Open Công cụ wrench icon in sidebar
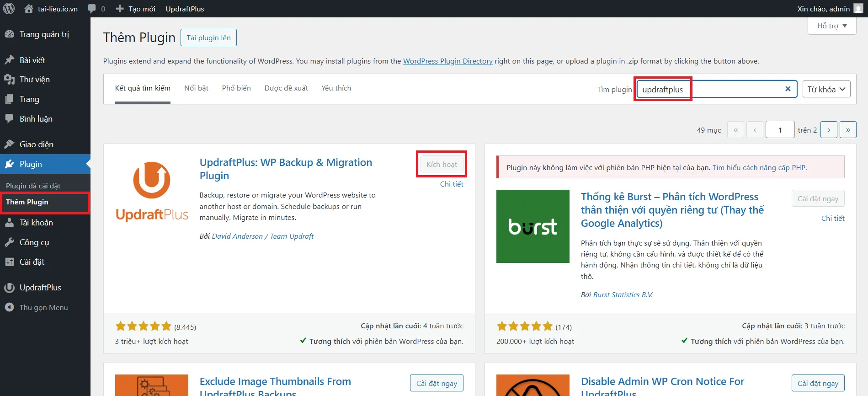This screenshot has width=868, height=396. pyautogui.click(x=9, y=242)
